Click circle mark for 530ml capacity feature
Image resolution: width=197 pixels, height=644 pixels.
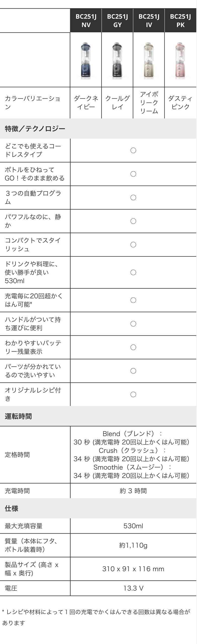(x=133, y=272)
